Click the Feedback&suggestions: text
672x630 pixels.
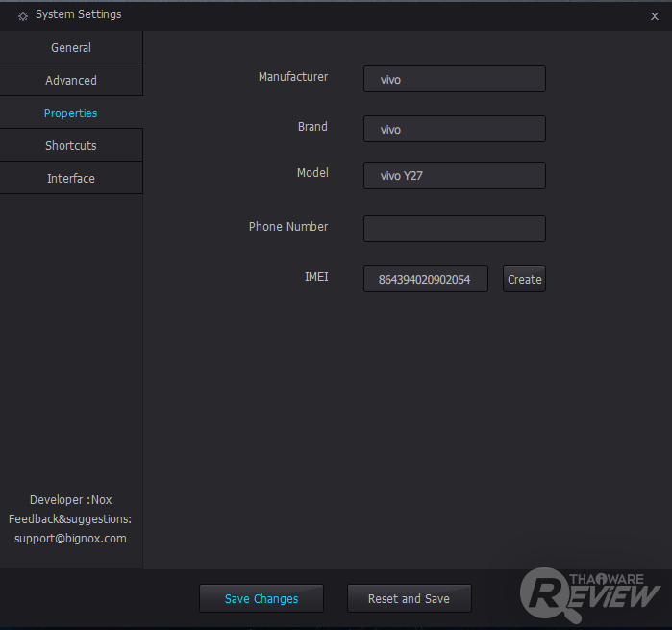coord(70,519)
